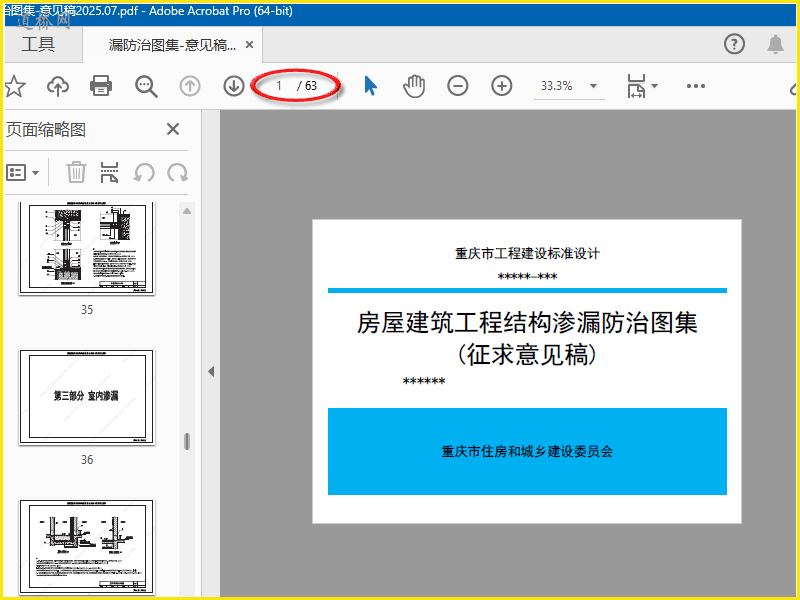Open the 33.3% zoom level dropdown

593,86
